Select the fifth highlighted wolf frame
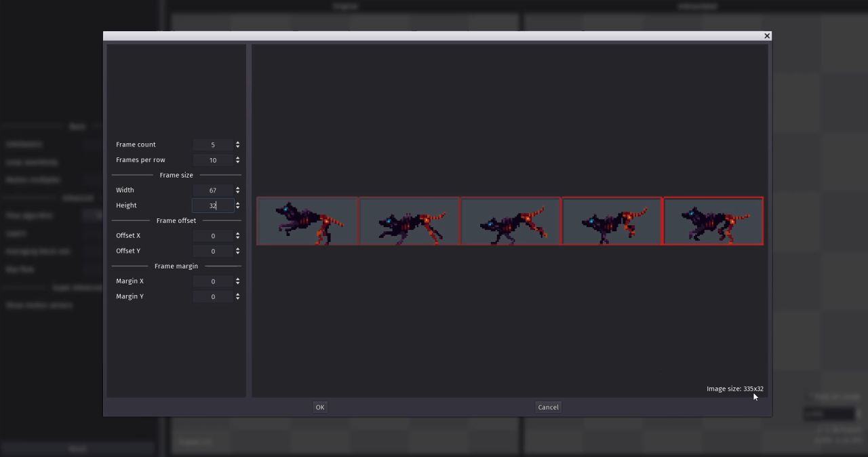Viewport: 868px width, 457px height. coord(713,221)
